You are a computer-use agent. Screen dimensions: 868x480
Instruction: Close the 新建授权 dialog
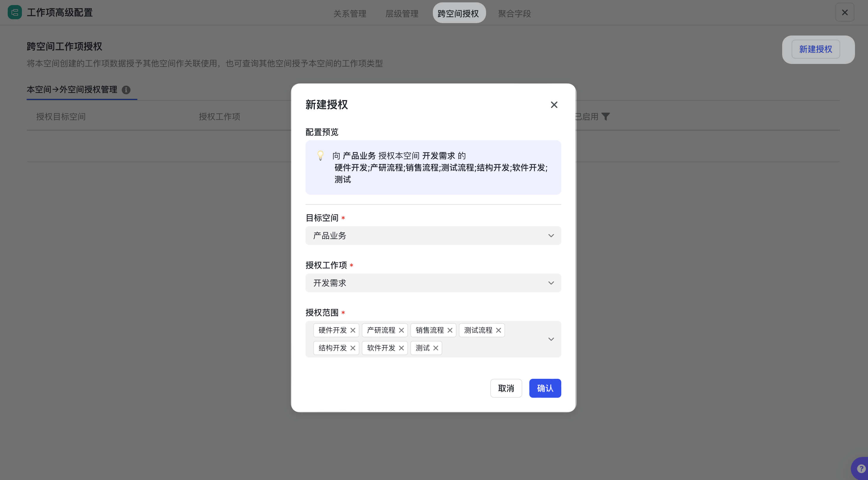pyautogui.click(x=554, y=105)
